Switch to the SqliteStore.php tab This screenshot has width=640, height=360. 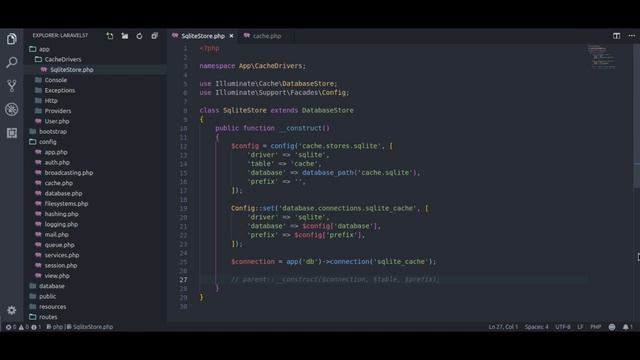pos(203,36)
